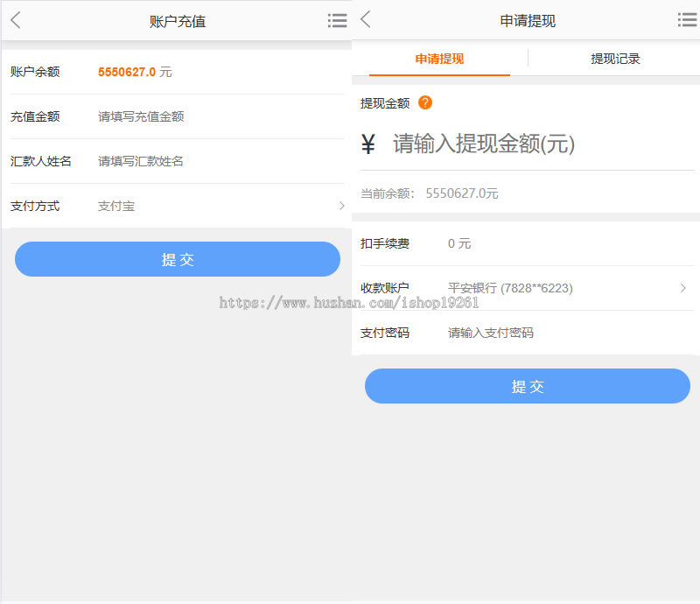This screenshot has height=604, width=700.
Task: Focus the 请输入提现金额(元) input field
Action: pos(542,144)
